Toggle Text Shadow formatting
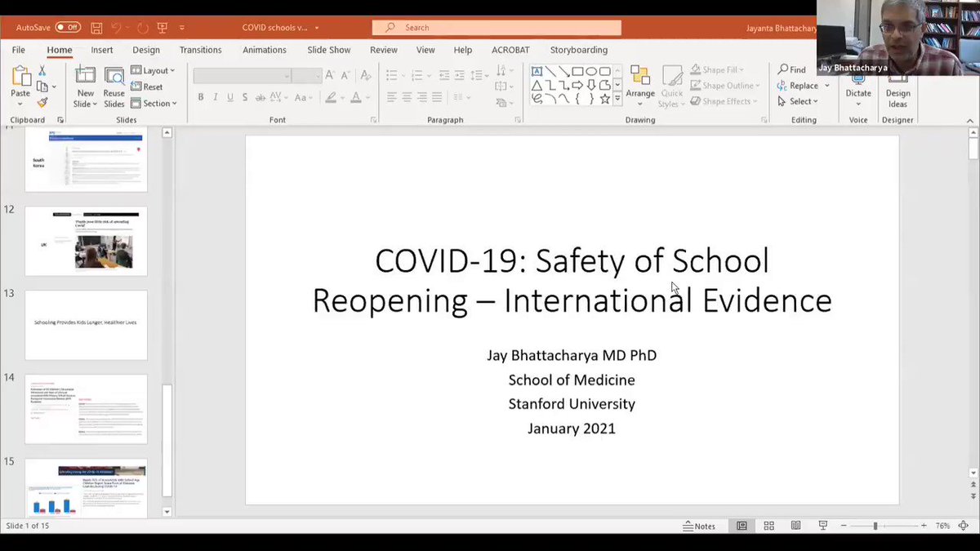The image size is (980, 551). pyautogui.click(x=246, y=98)
